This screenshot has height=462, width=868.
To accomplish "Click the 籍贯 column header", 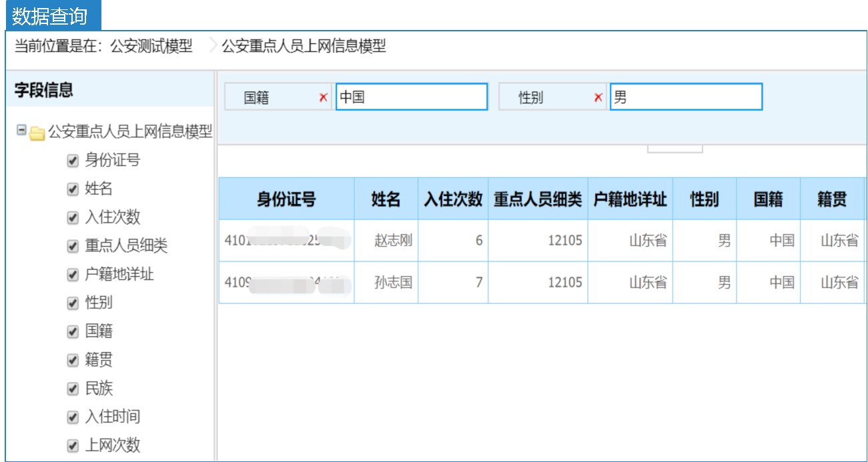I will (x=832, y=199).
